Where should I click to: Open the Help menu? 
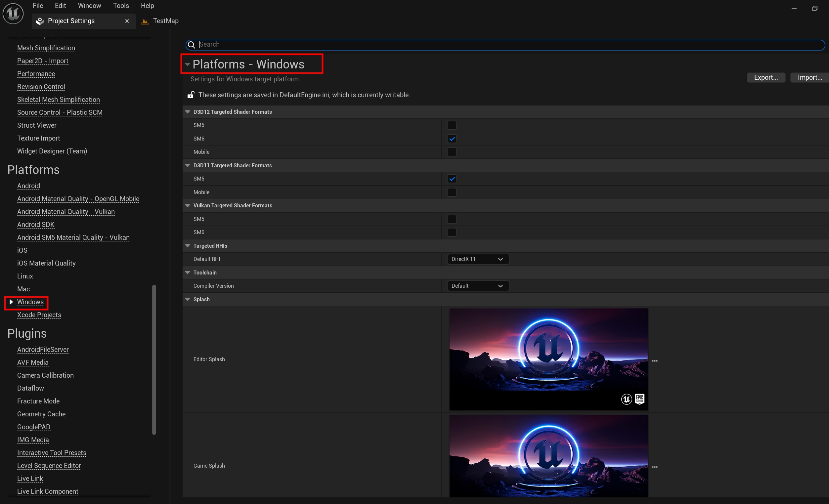147,6
